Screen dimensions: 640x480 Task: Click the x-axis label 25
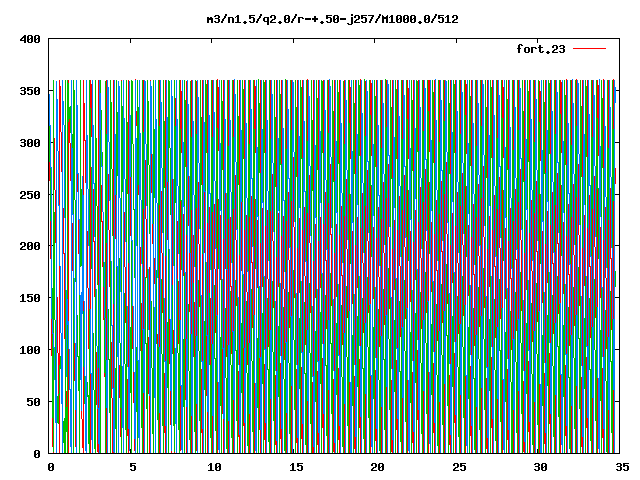point(459,467)
